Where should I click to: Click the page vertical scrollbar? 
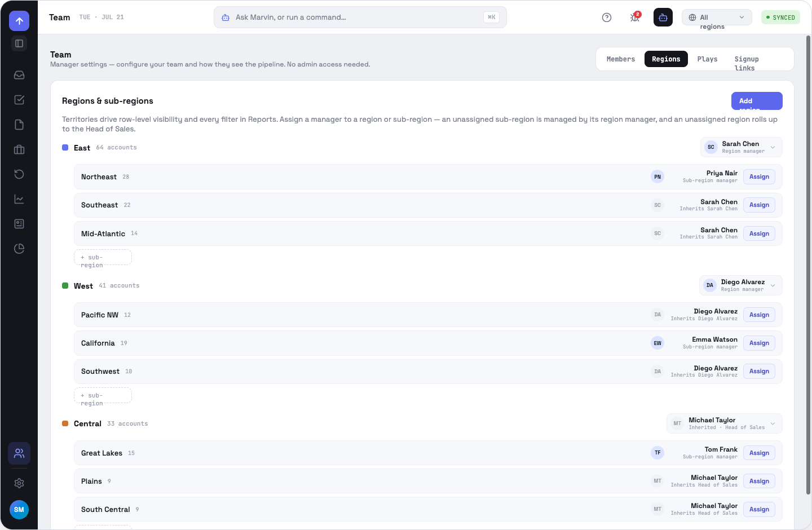(808, 265)
